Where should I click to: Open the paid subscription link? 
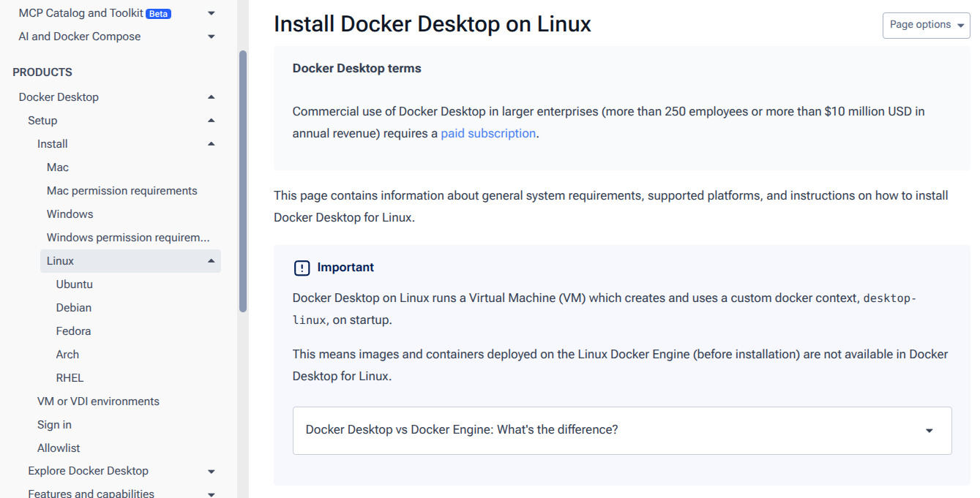488,133
